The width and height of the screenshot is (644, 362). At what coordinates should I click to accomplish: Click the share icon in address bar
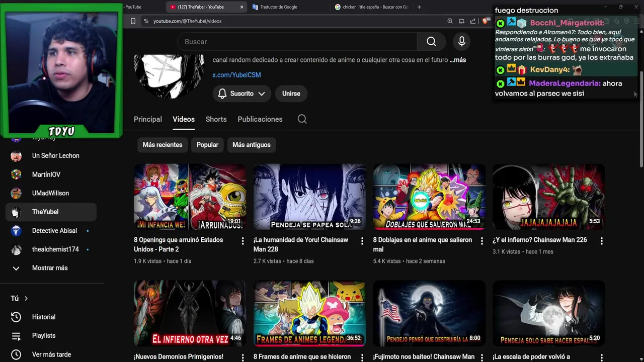click(x=473, y=21)
